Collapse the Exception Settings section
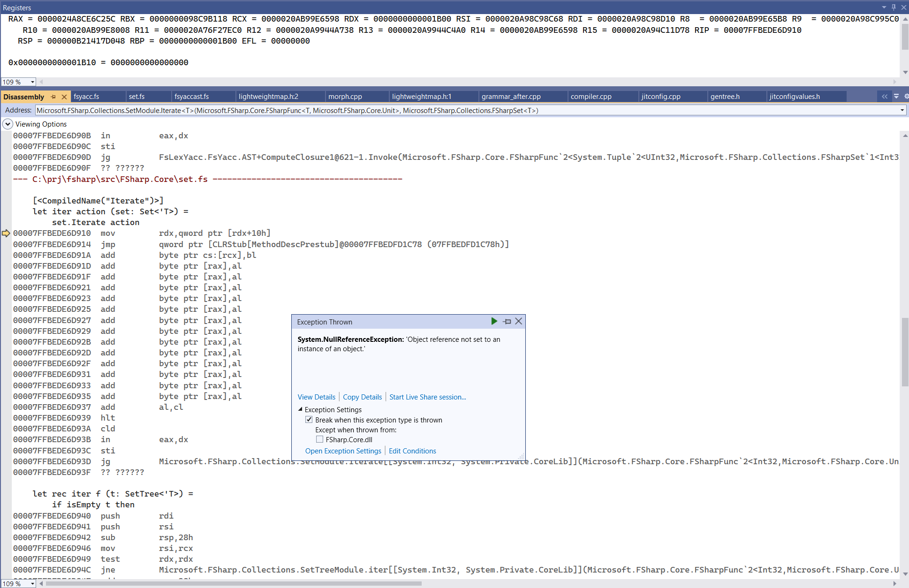This screenshot has width=909, height=588. coord(300,409)
